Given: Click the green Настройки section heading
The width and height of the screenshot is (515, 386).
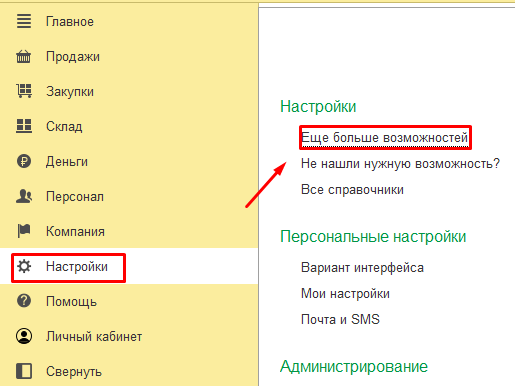Looking at the screenshot, I should [x=318, y=107].
